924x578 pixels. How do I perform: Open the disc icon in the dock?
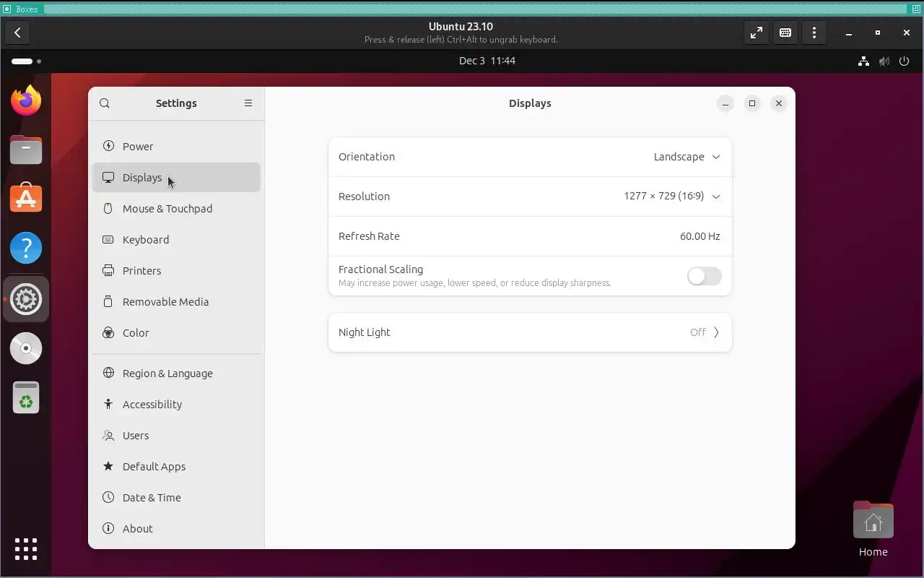tap(26, 348)
